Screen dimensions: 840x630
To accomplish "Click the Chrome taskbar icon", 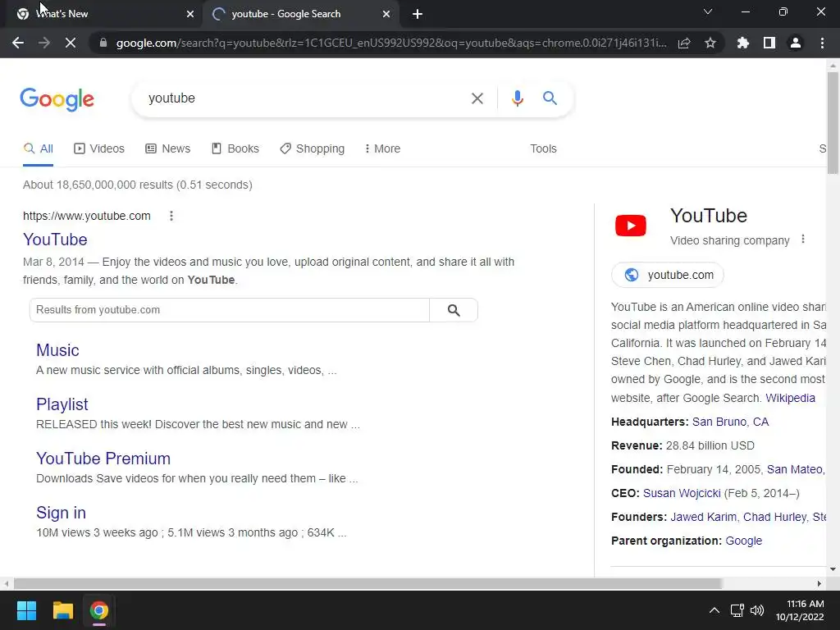I will click(x=99, y=610).
